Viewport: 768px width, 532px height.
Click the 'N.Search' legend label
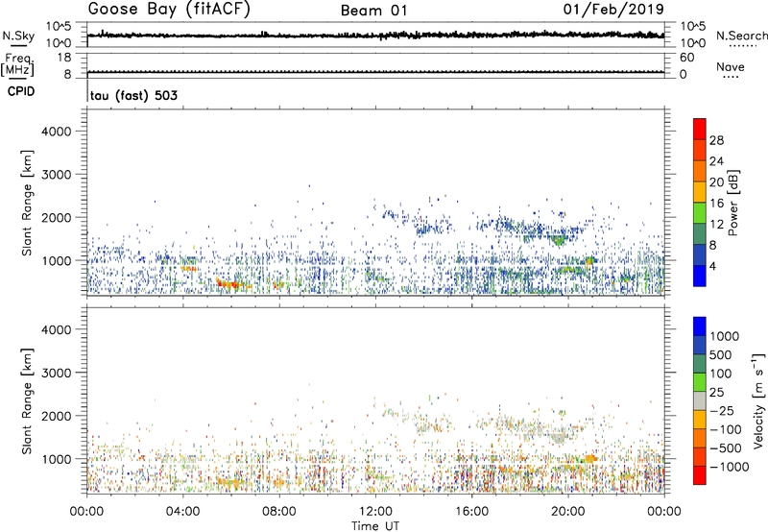coord(741,36)
